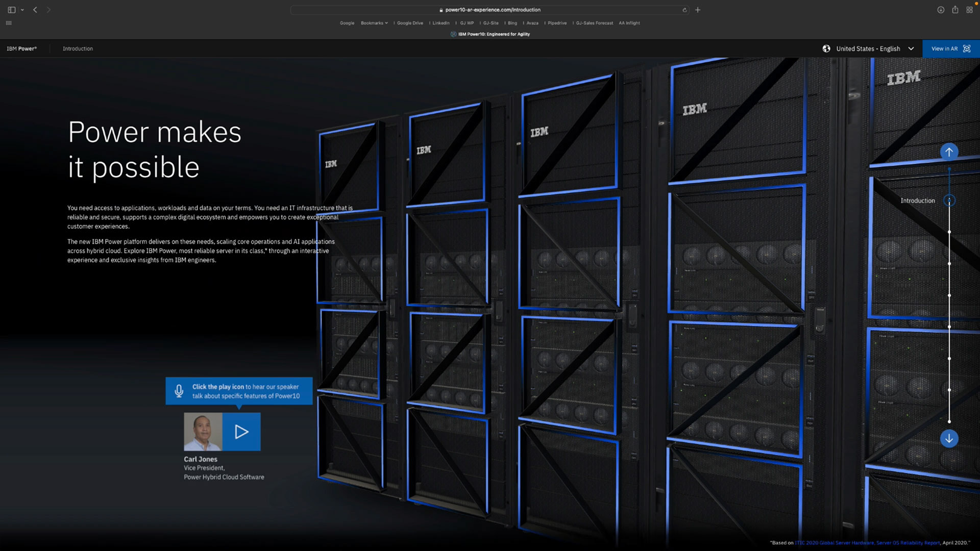
Task: Open the Bookmarks folder dropdown
Action: [x=374, y=23]
